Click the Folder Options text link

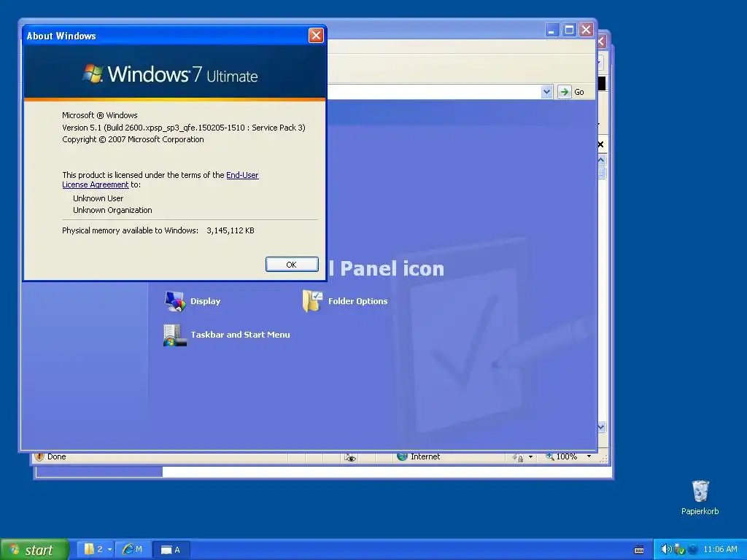pos(357,301)
